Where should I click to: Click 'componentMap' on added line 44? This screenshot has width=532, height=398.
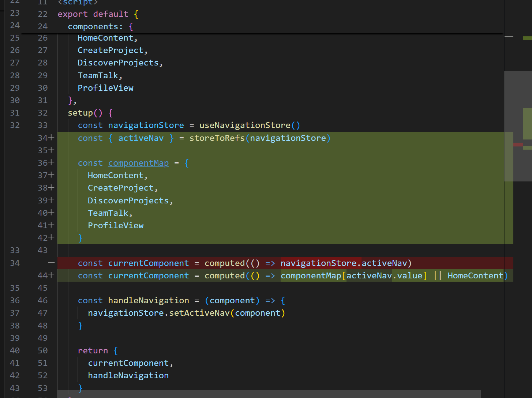[311, 276]
